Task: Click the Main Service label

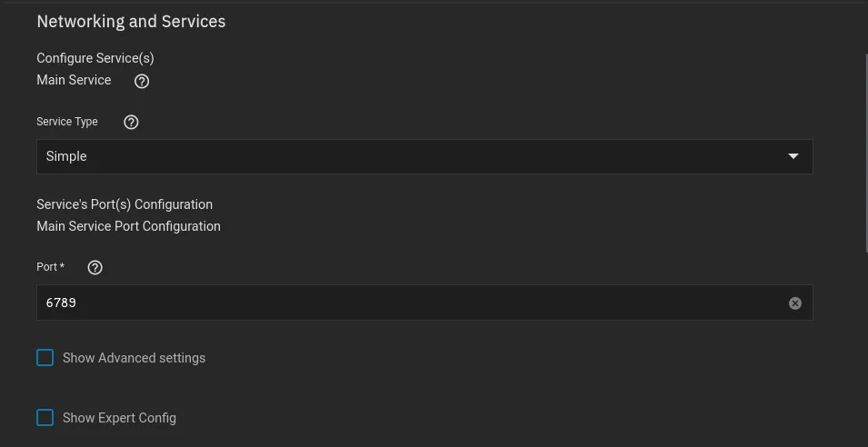Action: pos(74,80)
